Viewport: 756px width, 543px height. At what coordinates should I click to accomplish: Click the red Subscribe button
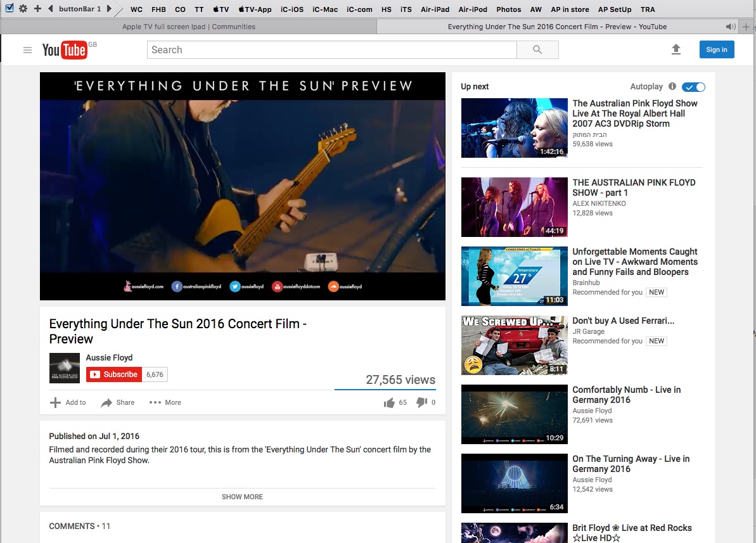pos(114,374)
